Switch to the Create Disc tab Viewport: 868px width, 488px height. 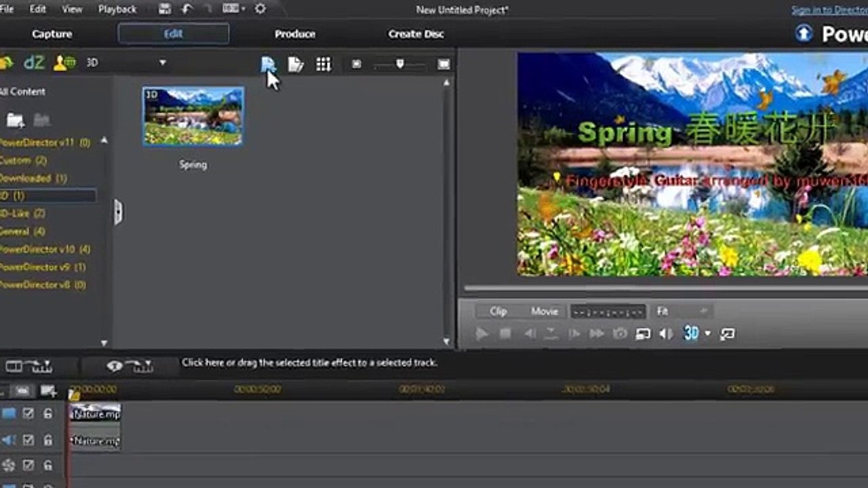(x=416, y=34)
